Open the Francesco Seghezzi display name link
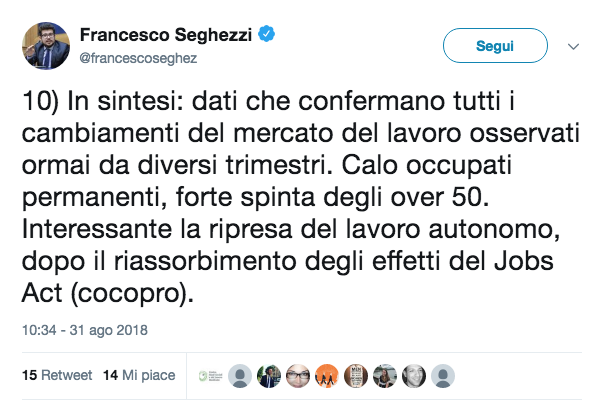This screenshot has width=610, height=402. click(166, 35)
